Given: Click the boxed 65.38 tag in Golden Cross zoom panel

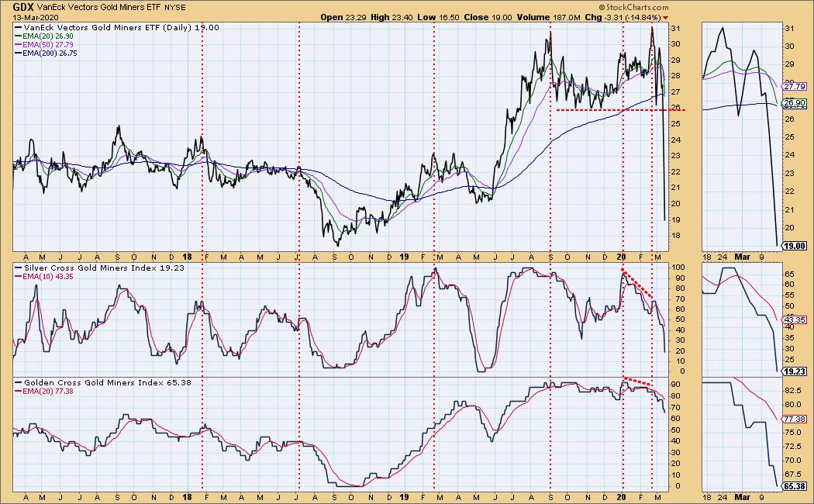Looking at the screenshot, I should (795, 486).
